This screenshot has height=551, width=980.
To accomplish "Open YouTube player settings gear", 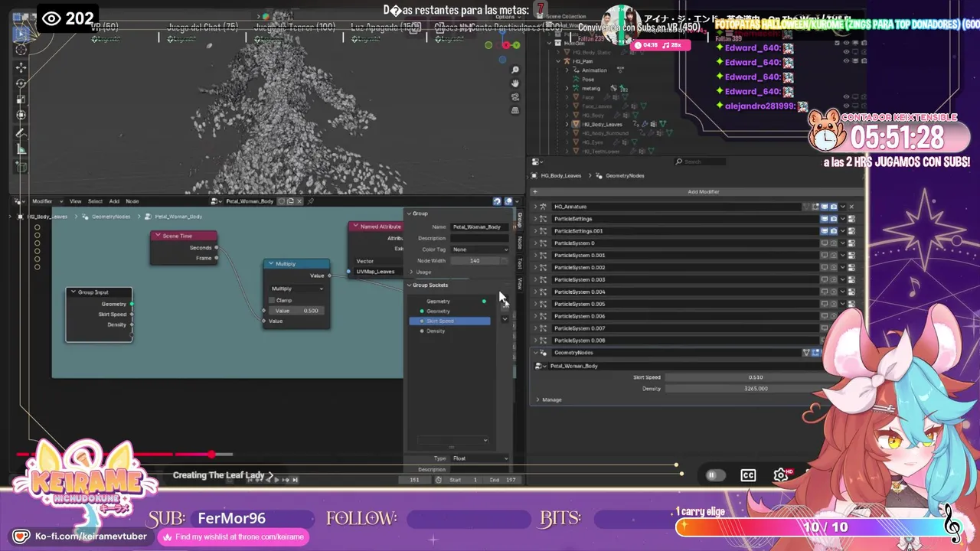I will [x=780, y=475].
